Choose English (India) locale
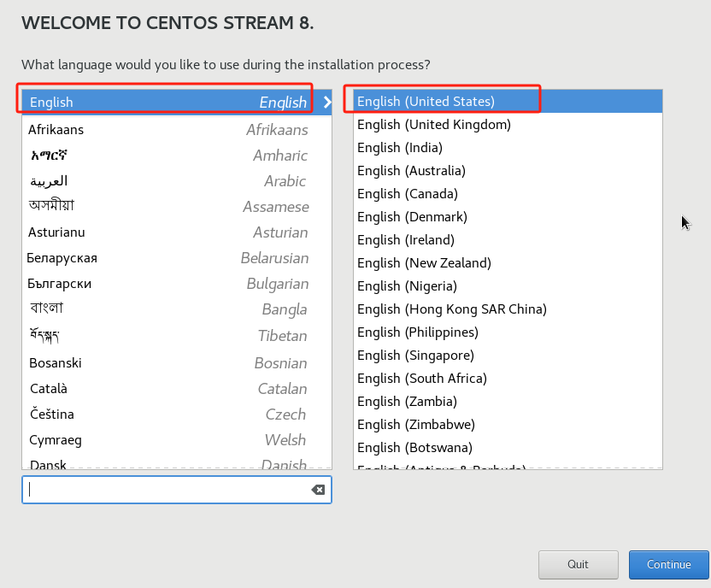 pos(508,147)
